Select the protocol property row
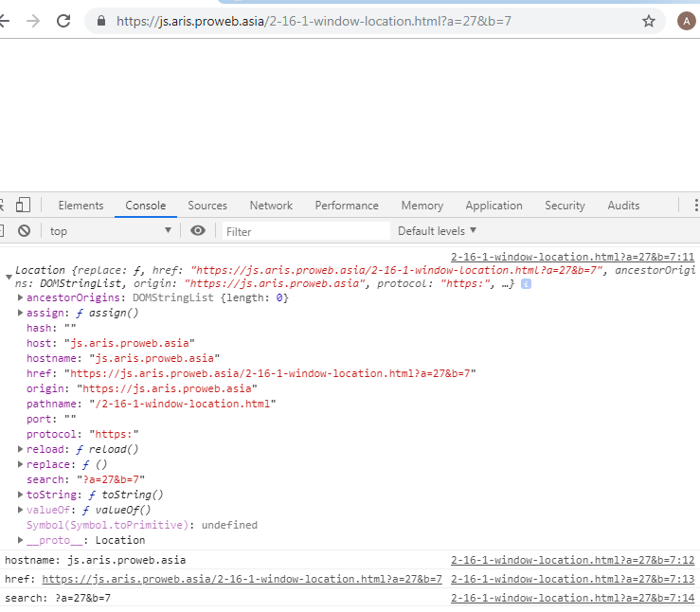The height and width of the screenshot is (612, 700). pos(82,434)
